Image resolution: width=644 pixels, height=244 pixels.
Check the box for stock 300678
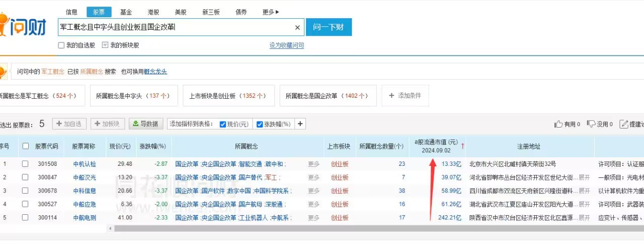[25, 191]
